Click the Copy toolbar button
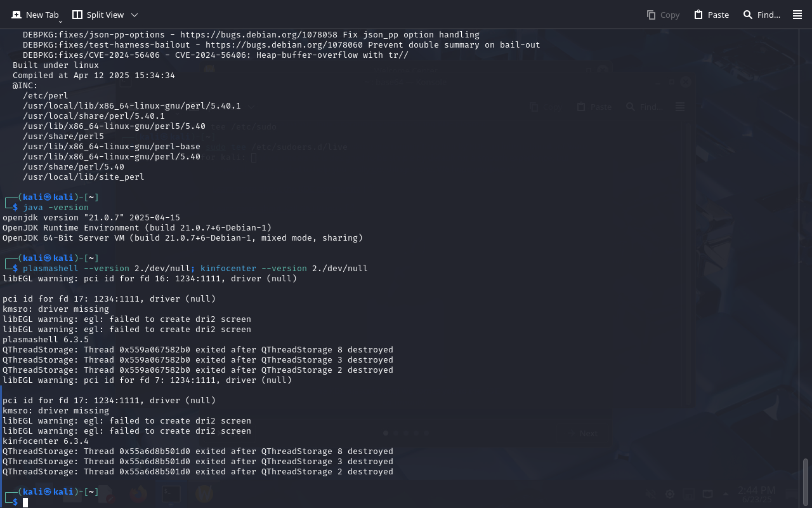The height and width of the screenshot is (508, 812). coord(663,15)
